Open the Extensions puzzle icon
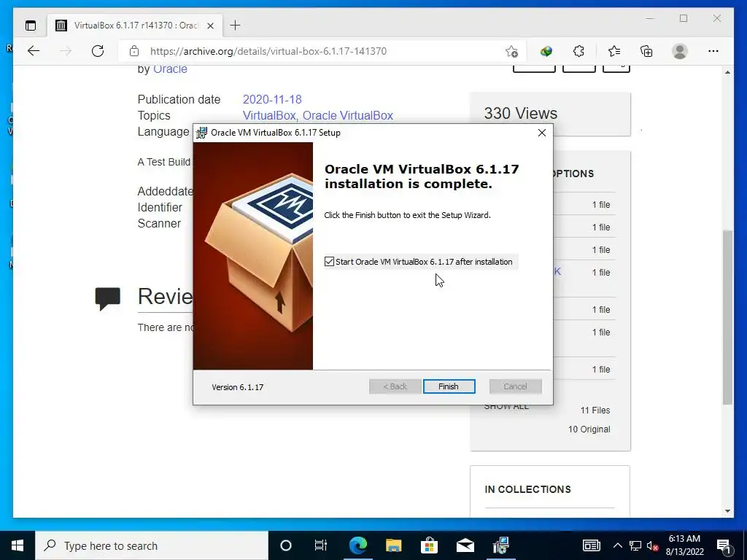 (x=578, y=51)
